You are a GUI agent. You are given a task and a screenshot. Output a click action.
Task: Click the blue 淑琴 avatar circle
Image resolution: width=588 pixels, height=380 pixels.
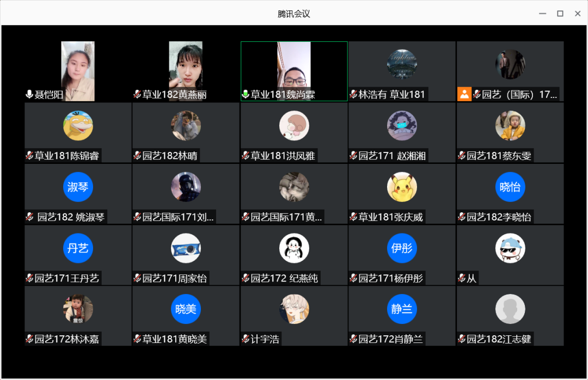78,187
